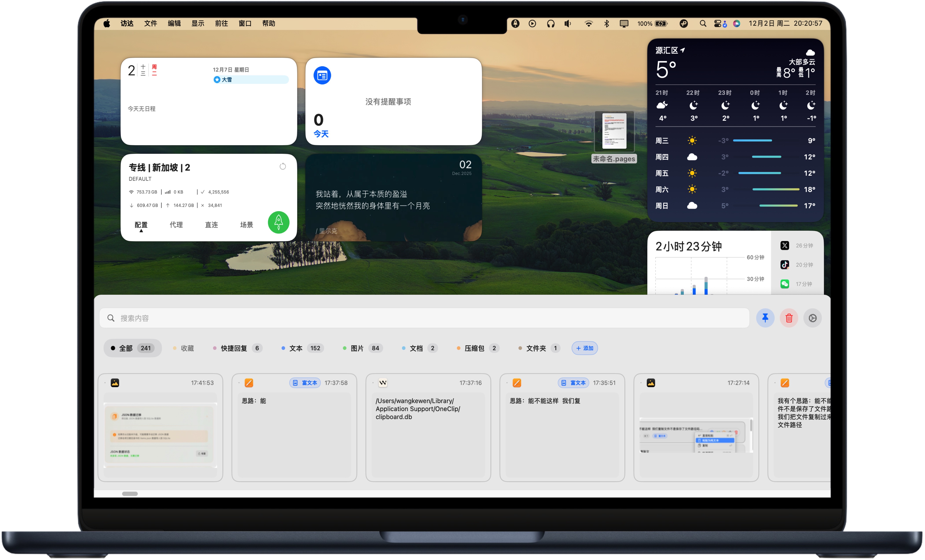Open Spotlight search in menu bar
The width and height of the screenshot is (925, 560).
703,23
